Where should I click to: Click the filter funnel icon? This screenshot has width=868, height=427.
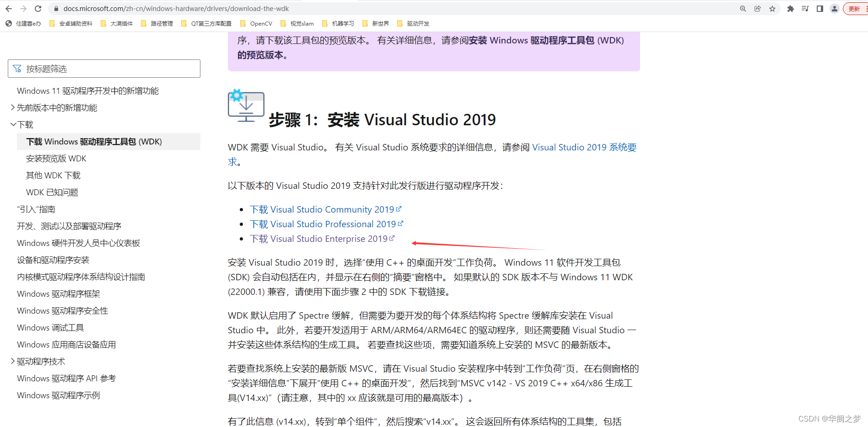[x=17, y=69]
